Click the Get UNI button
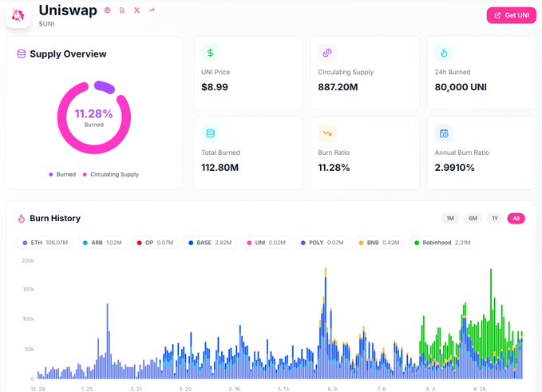The width and height of the screenshot is (542, 392). tap(511, 15)
